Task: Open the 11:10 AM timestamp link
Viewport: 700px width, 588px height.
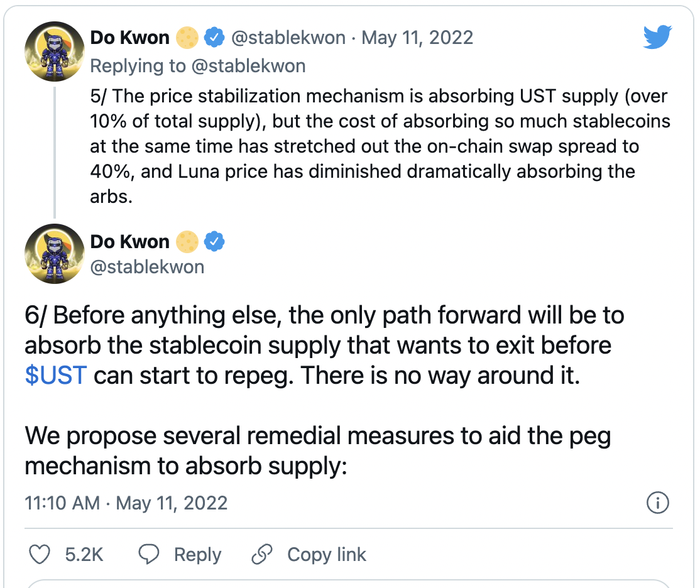Action: pos(126,503)
